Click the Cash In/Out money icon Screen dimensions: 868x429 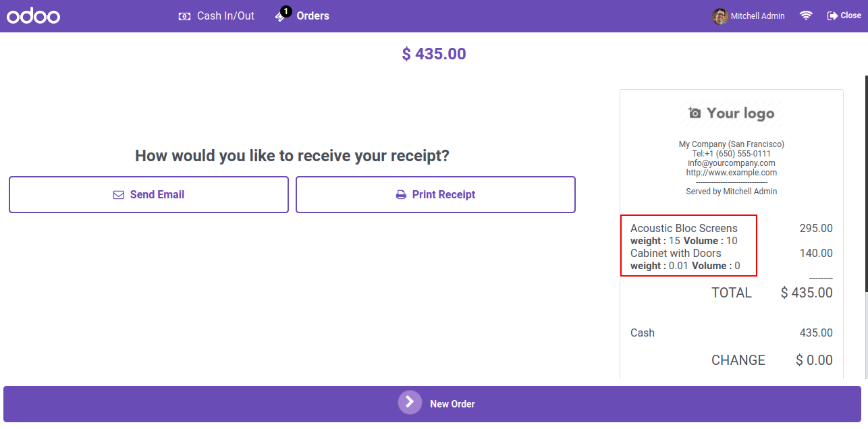click(184, 16)
